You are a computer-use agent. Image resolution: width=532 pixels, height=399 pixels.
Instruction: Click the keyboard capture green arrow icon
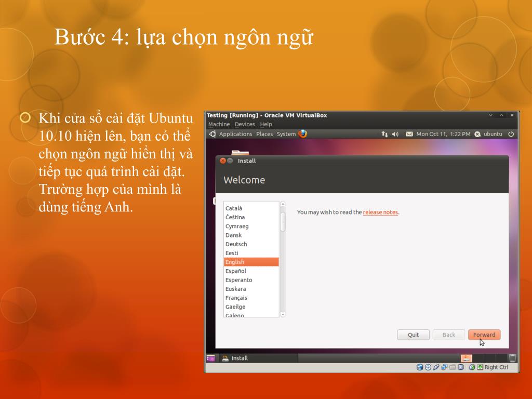(x=480, y=367)
